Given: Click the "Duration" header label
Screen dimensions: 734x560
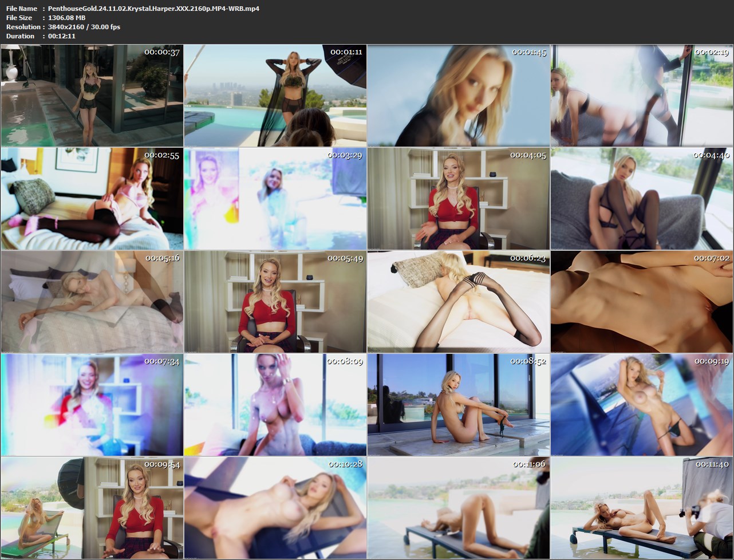Looking at the screenshot, I should [x=20, y=36].
